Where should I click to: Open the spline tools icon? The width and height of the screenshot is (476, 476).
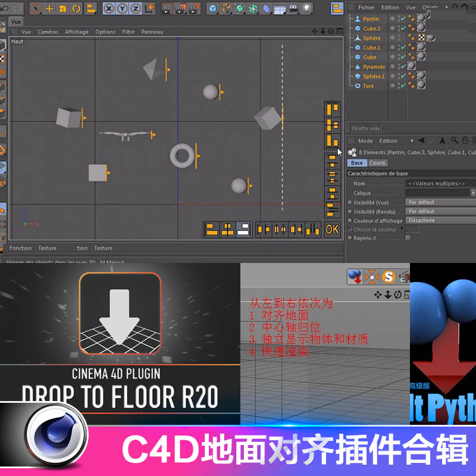pos(227,8)
